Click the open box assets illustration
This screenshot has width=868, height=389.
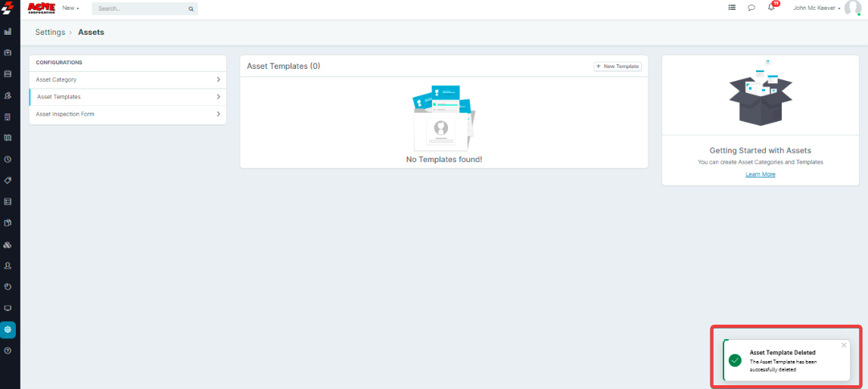pos(760,93)
